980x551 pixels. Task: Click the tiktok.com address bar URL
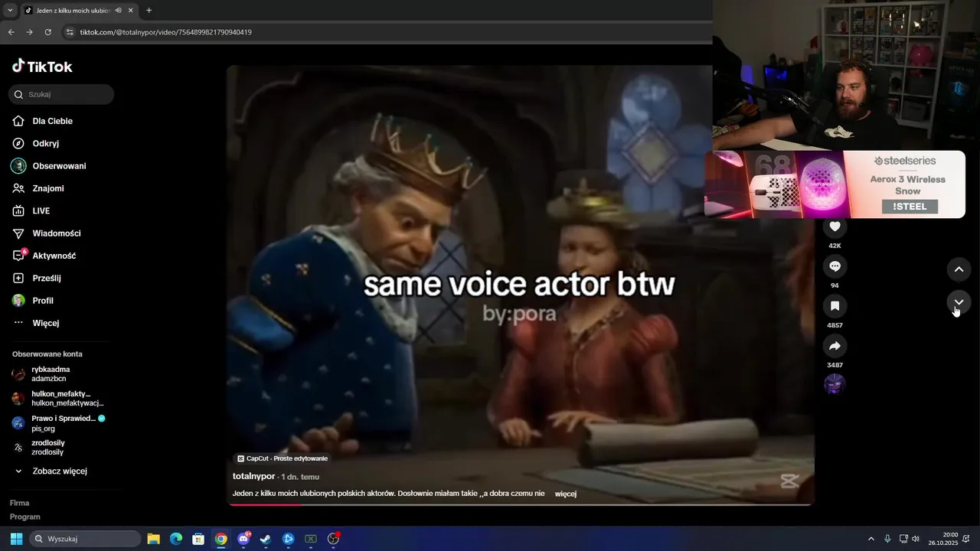[166, 32]
